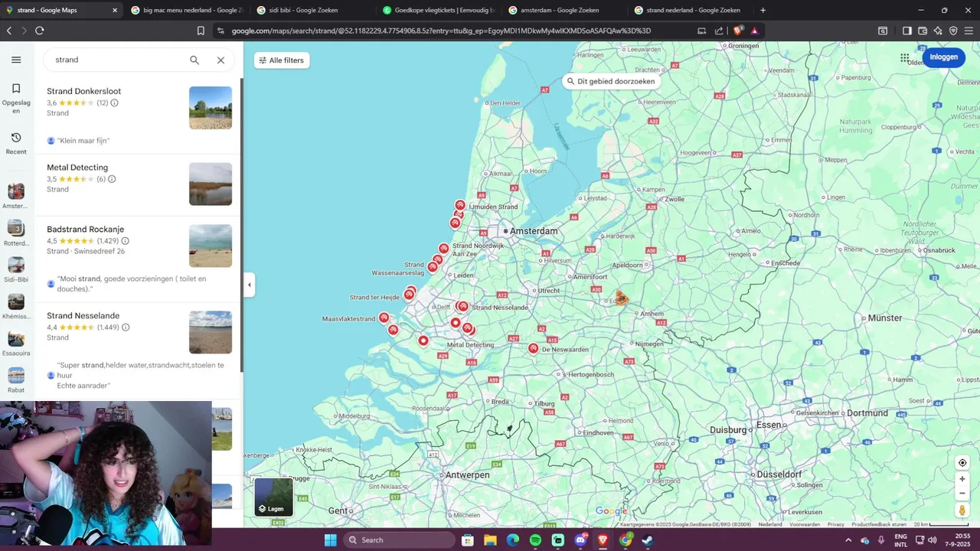Screen dimensions: 980x551
Task: Open the Sidi-Bibi recent item in sidebar
Action: 16,269
